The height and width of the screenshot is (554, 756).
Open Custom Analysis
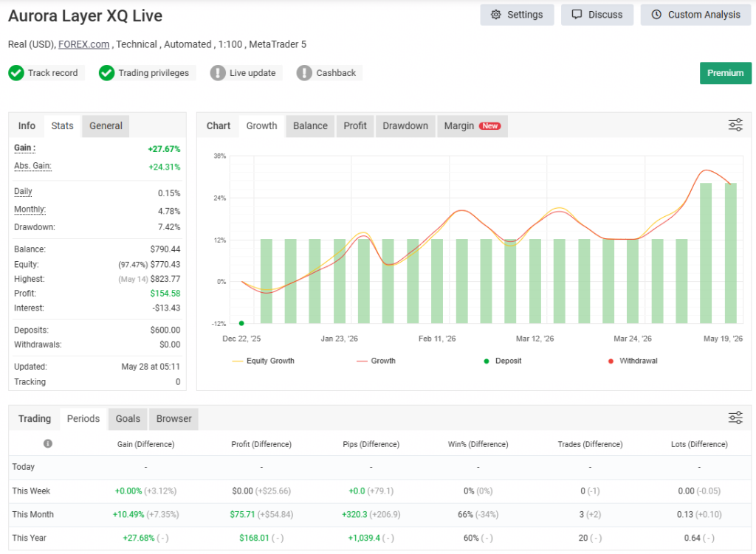click(x=695, y=15)
